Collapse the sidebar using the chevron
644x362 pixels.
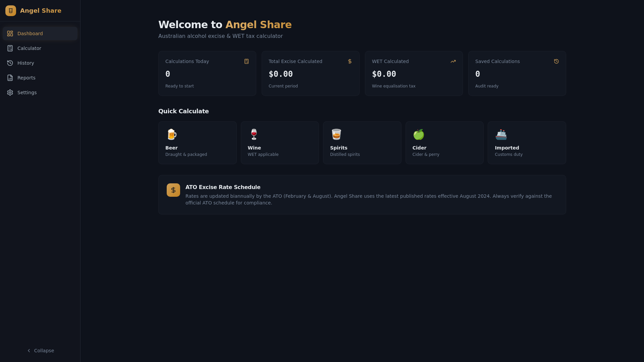click(29, 351)
